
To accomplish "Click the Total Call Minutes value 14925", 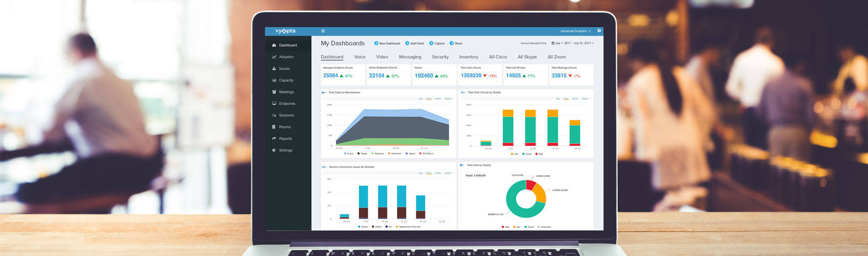I will pyautogui.click(x=513, y=76).
